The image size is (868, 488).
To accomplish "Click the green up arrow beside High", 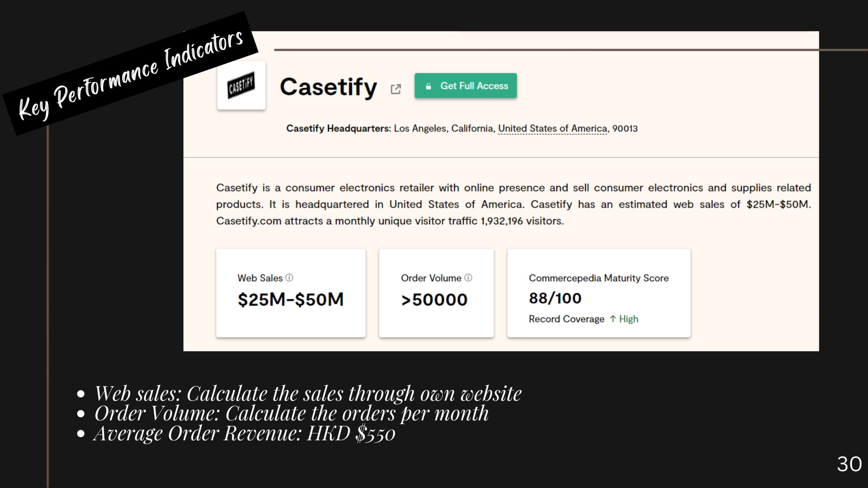I will [x=613, y=319].
